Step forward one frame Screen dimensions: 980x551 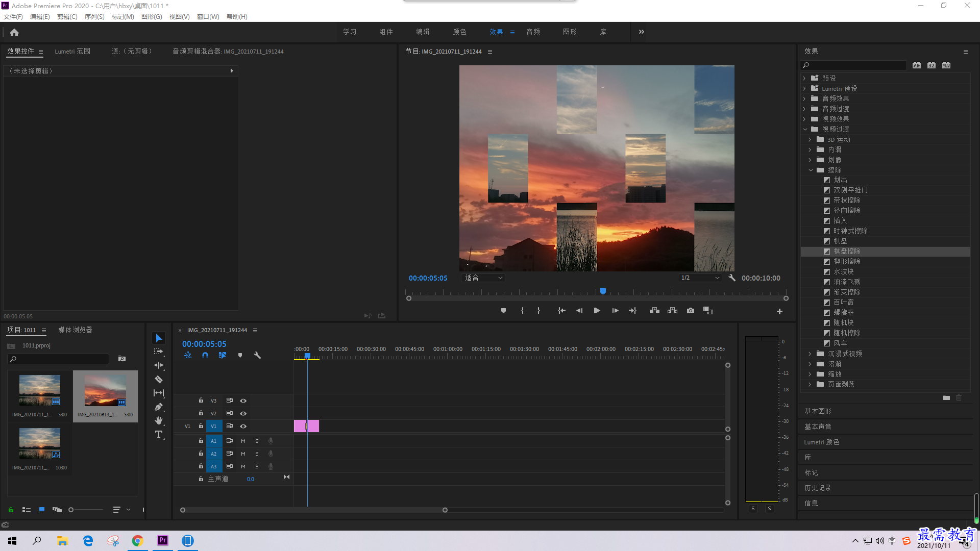pos(615,311)
